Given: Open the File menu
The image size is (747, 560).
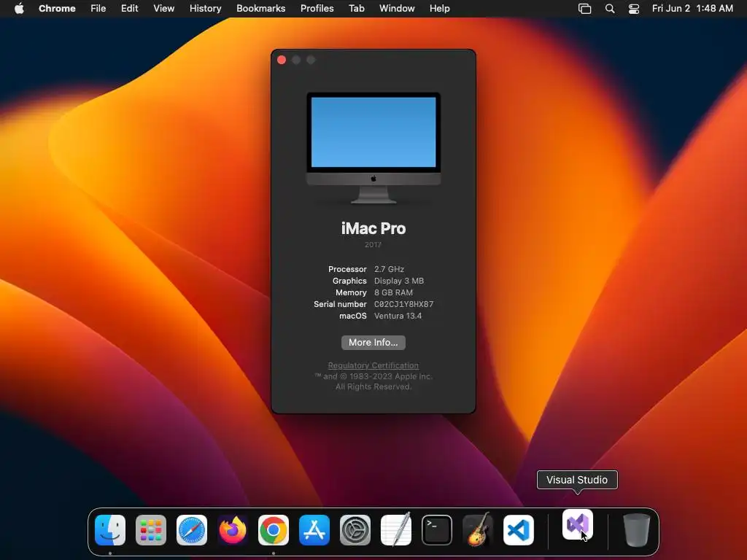Looking at the screenshot, I should tap(98, 9).
